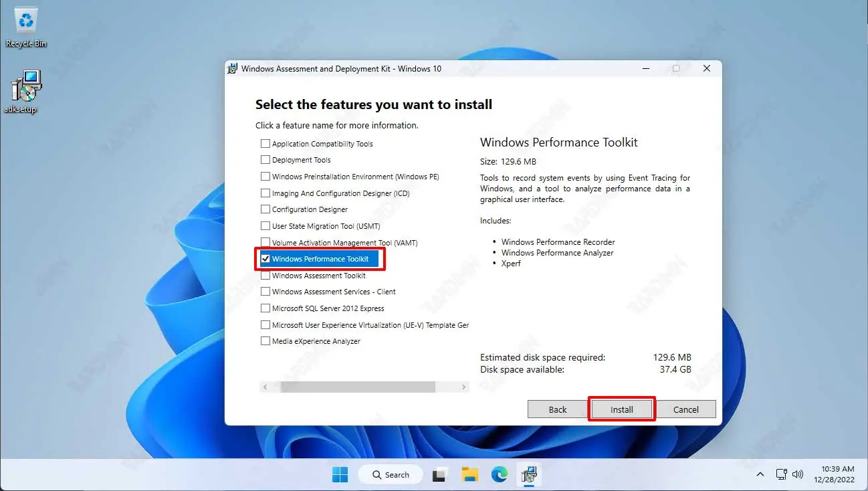Open the volume icon in system tray

(797, 474)
